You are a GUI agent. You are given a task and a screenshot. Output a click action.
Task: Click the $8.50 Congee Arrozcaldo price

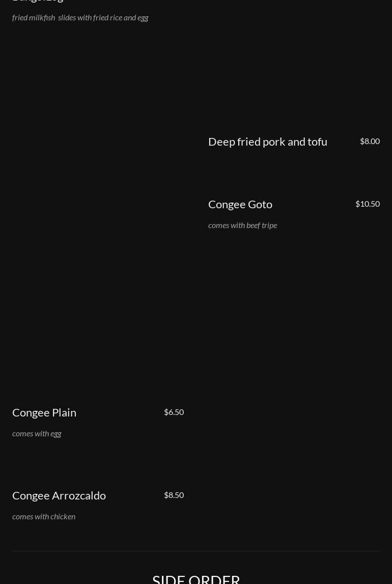pyautogui.click(x=174, y=495)
